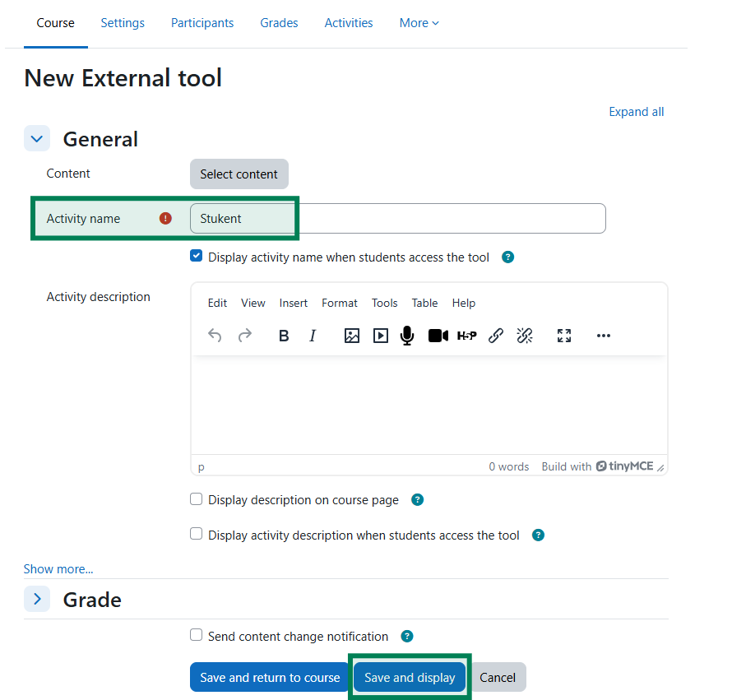The height and width of the screenshot is (700, 732).
Task: Open the editor Tools menu
Action: 384,303
